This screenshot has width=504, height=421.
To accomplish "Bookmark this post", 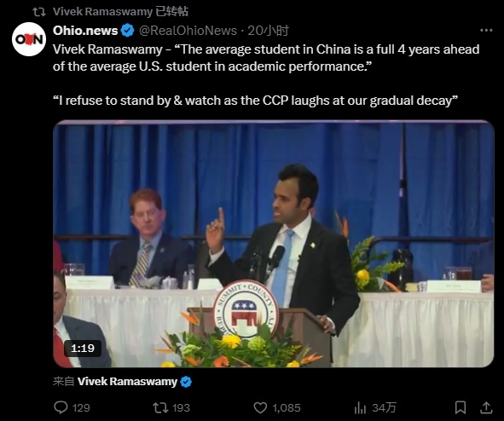I will (461, 407).
